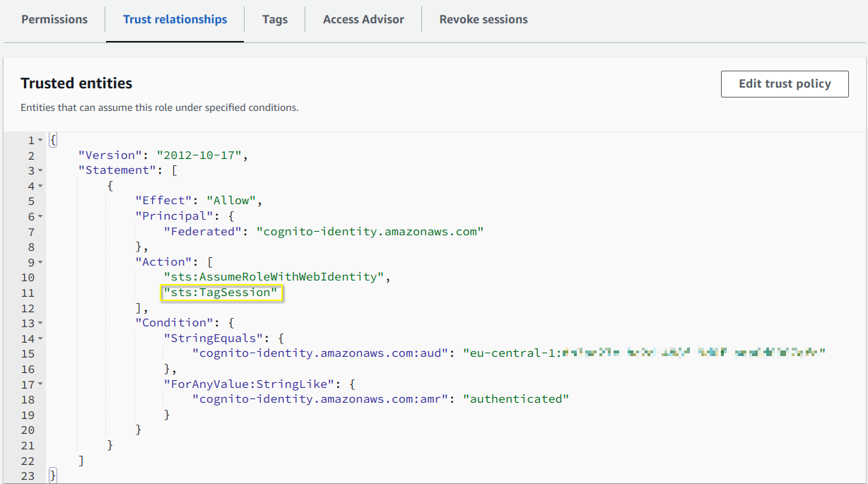868x484 pixels.
Task: Open the Tags tab
Action: (275, 19)
